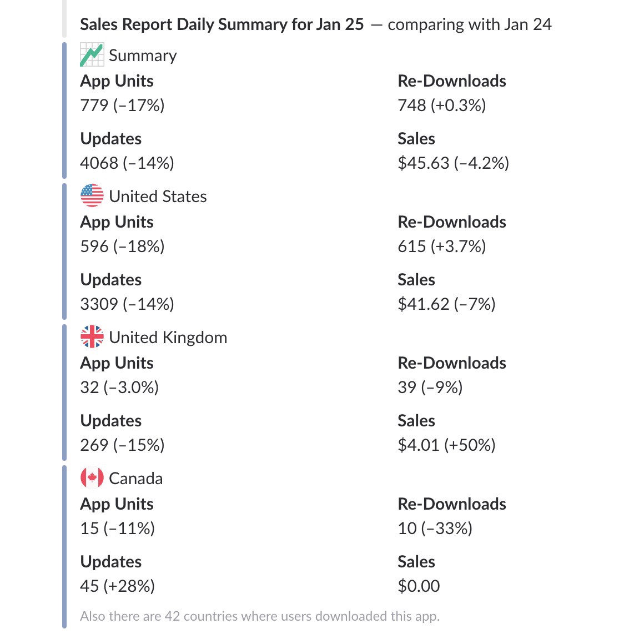Open the Sales Report Daily Summary title
This screenshot has width=644, height=644.
pyautogui.click(x=222, y=24)
